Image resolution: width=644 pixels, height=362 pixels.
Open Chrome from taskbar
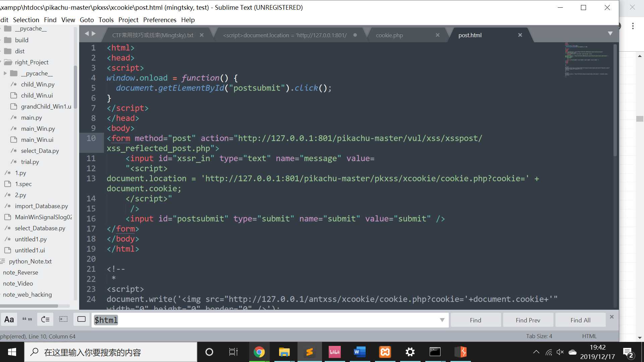(259, 352)
